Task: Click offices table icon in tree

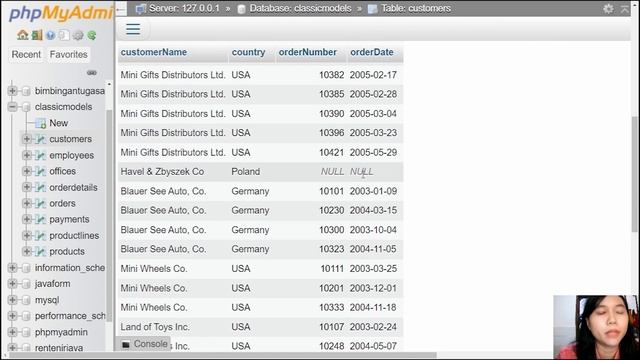Action: click(40, 171)
